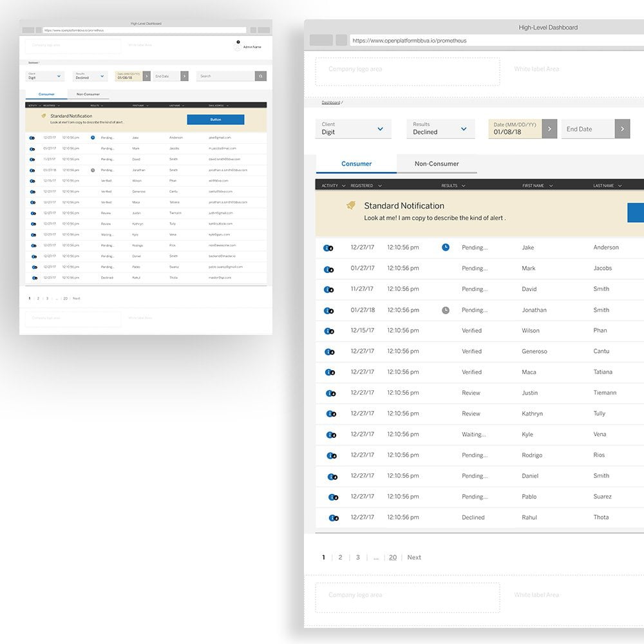Click the arrow button next to End Date in the large dashboard
The width and height of the screenshot is (644, 644).
pos(622,129)
